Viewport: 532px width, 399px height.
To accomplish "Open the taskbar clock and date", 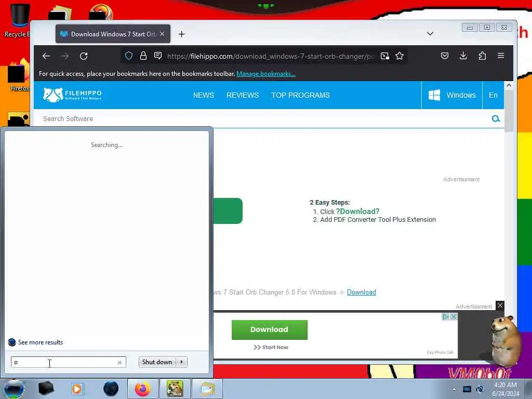I will coord(506,389).
